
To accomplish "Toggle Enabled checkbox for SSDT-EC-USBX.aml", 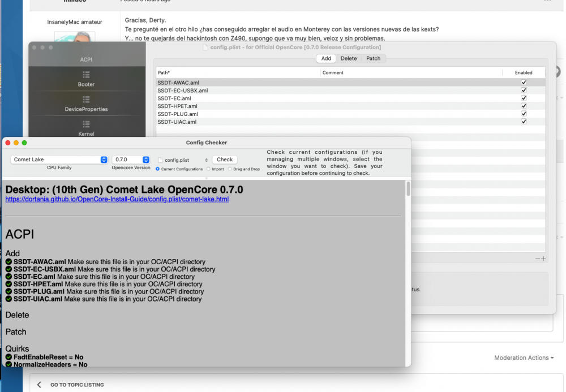I will click(x=524, y=90).
